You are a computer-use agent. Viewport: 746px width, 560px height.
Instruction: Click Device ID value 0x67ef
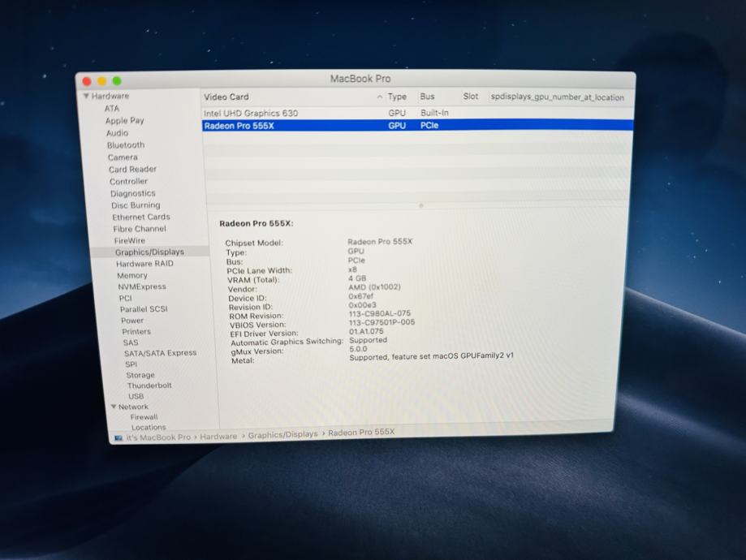(360, 296)
